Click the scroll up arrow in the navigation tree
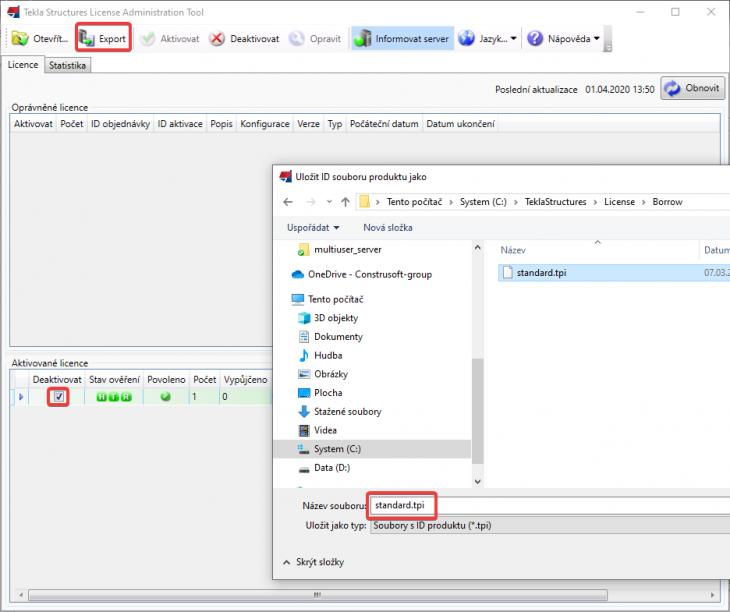Screen dimensions: 730x612 478,248
